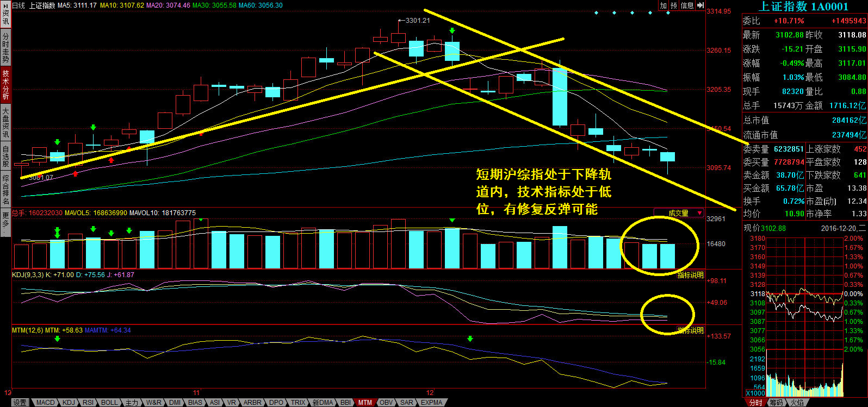Open 指标说明 for the KDJ panel

pos(690,275)
